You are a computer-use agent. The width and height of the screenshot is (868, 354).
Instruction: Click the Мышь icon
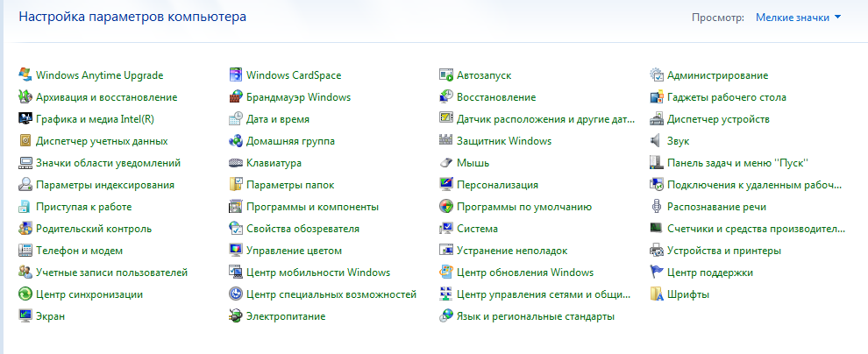(x=446, y=163)
